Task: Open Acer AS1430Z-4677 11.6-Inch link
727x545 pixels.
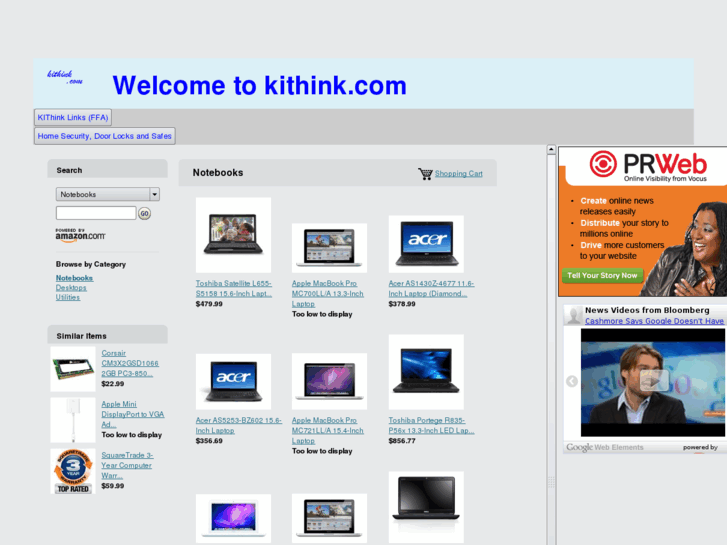Action: (x=431, y=289)
